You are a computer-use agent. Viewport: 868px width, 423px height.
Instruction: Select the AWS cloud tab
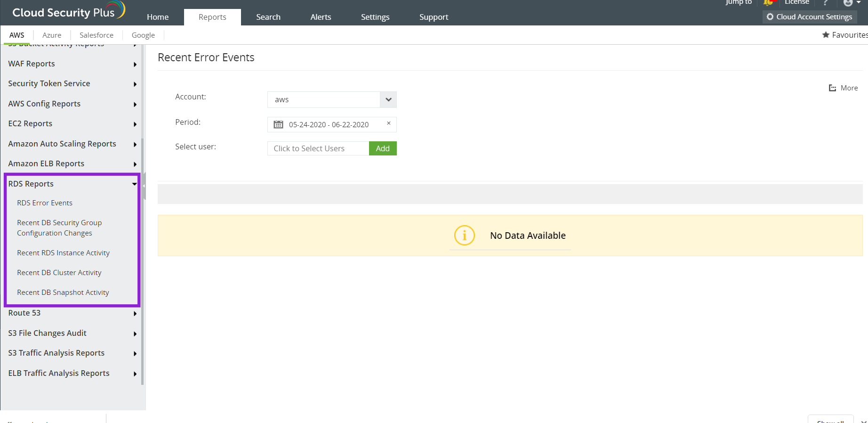[x=17, y=35]
